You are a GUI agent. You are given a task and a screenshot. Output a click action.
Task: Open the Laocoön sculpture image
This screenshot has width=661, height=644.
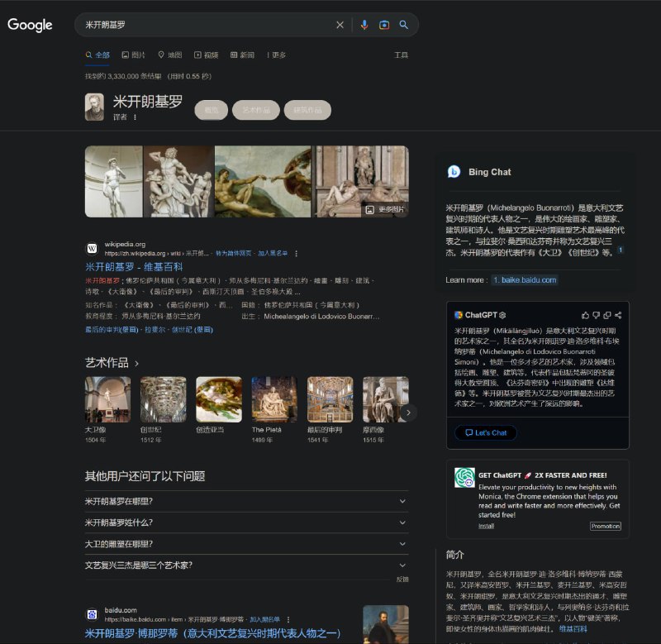tap(178, 181)
